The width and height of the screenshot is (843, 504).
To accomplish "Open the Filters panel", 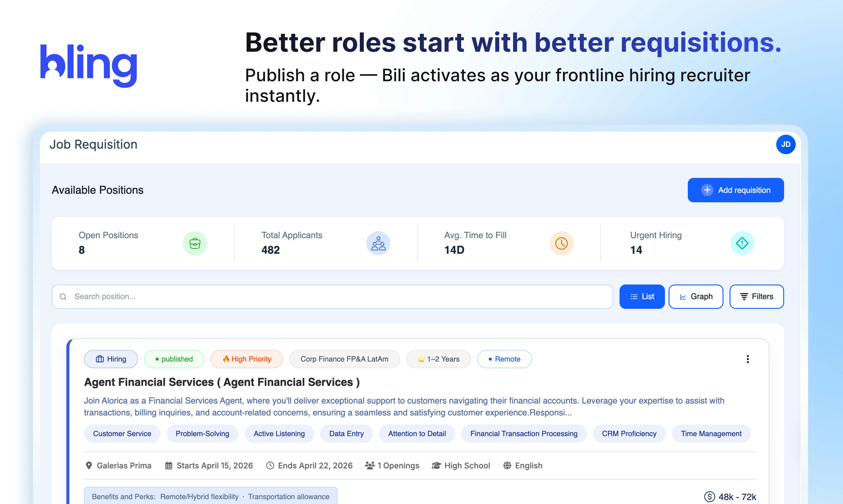I will coord(757,296).
